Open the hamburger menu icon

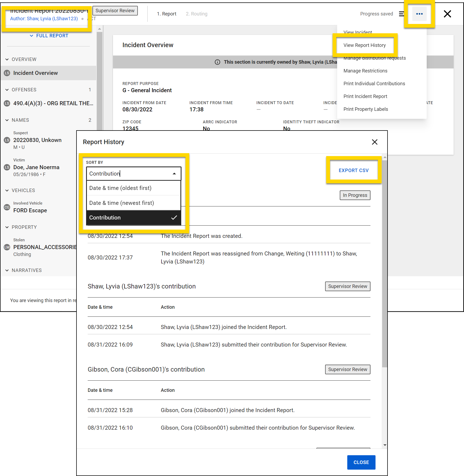pyautogui.click(x=401, y=14)
